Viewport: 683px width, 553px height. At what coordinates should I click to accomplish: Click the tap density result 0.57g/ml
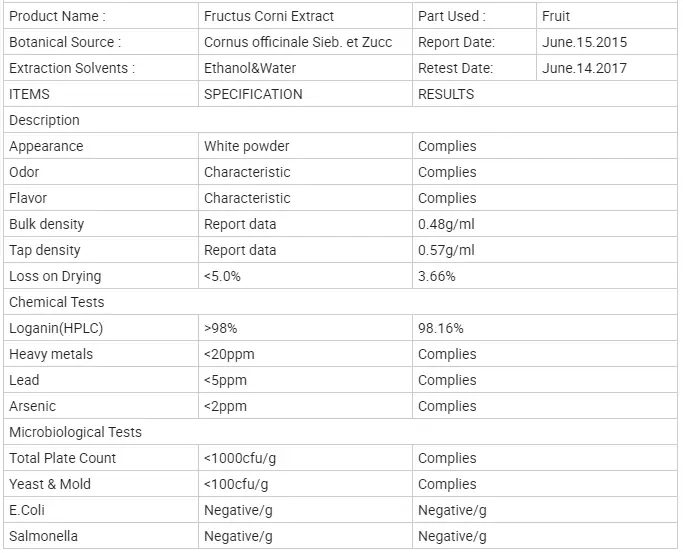(x=446, y=250)
